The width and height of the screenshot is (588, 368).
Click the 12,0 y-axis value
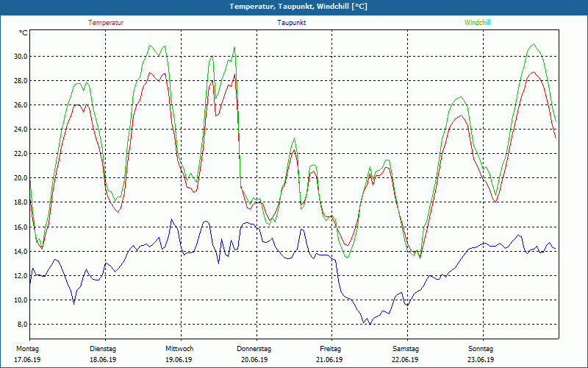tap(21, 275)
